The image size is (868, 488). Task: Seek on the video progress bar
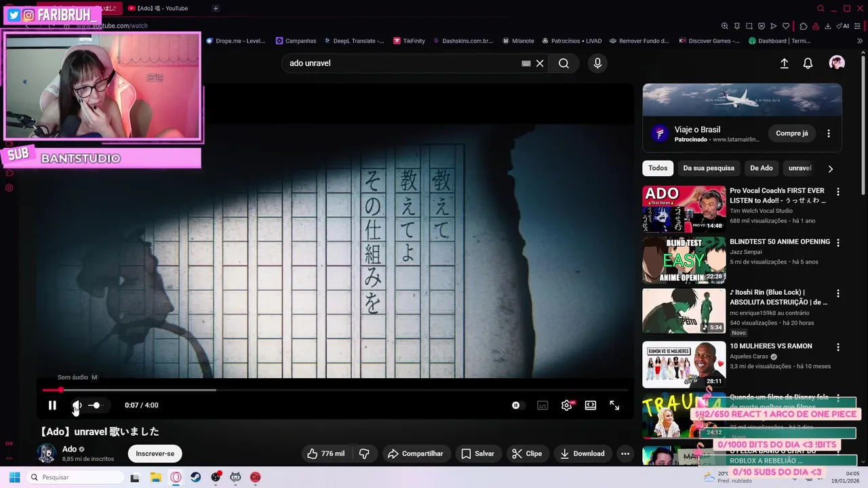[x=335, y=390]
